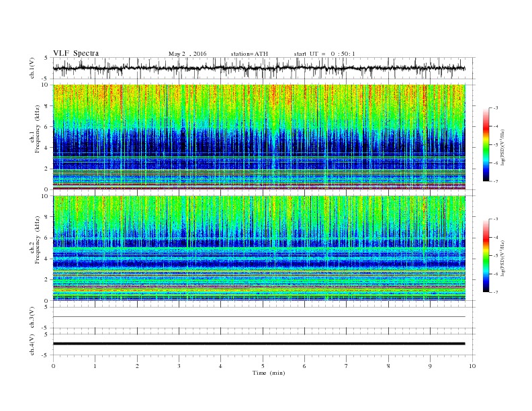
Task: Click time axis tick label "1"
Action: tap(95, 366)
